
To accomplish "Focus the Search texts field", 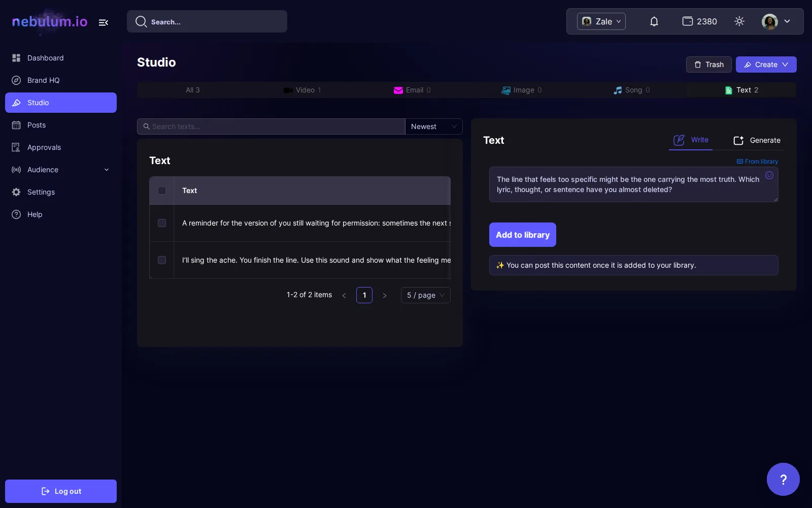I will pos(271,126).
